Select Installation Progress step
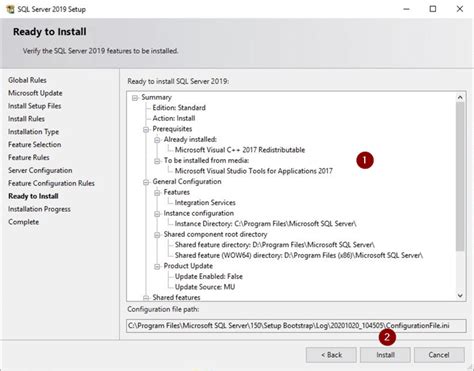The width and height of the screenshot is (474, 371). (39, 209)
